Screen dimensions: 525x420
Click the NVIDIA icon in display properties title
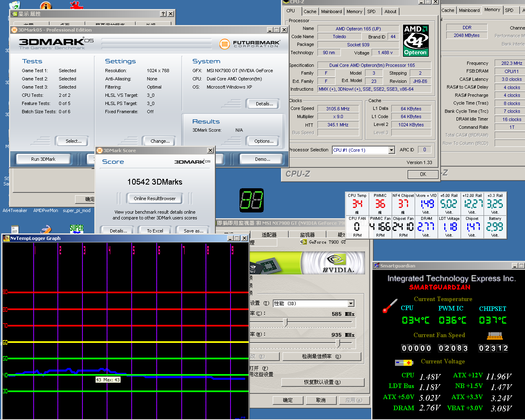point(14,14)
